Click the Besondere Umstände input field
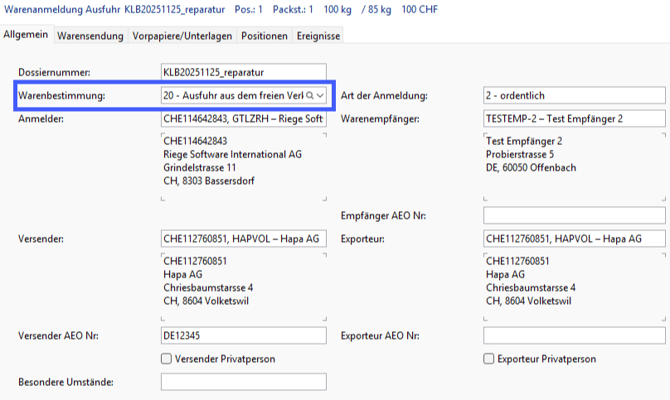 click(x=243, y=382)
